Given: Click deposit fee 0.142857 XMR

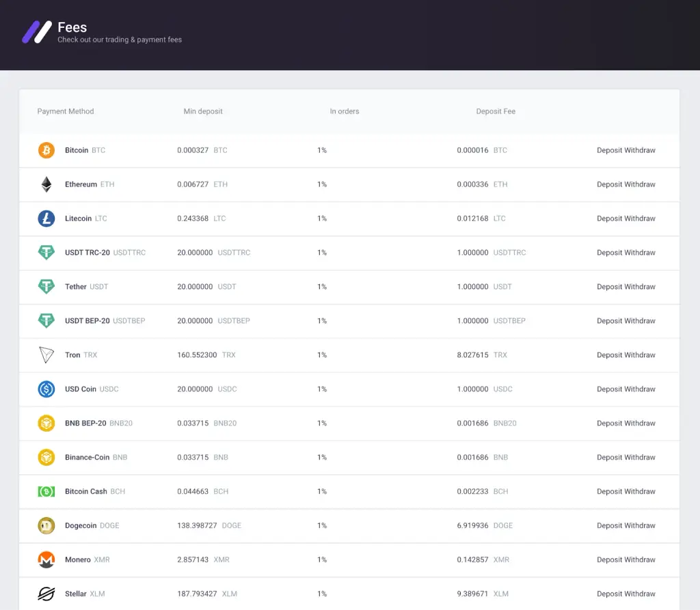Looking at the screenshot, I should (x=483, y=559).
